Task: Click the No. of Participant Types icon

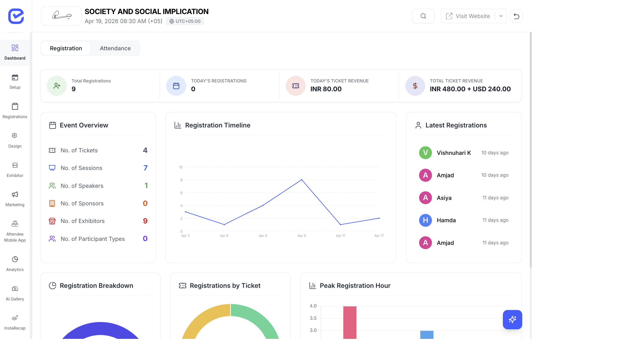Action: pos(52,239)
